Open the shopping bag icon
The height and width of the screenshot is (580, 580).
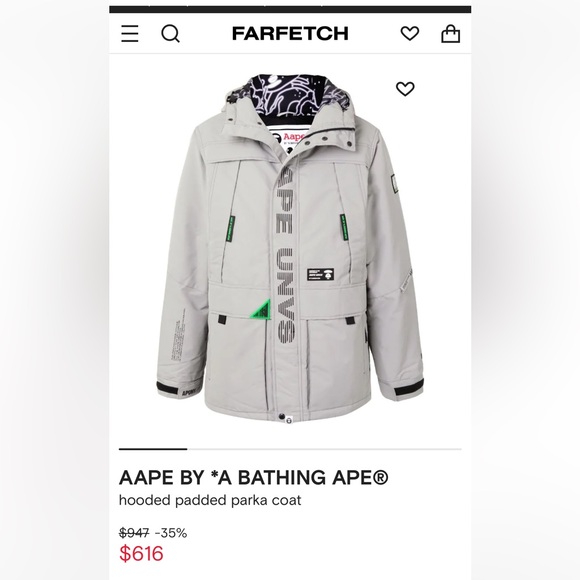pyautogui.click(x=451, y=34)
